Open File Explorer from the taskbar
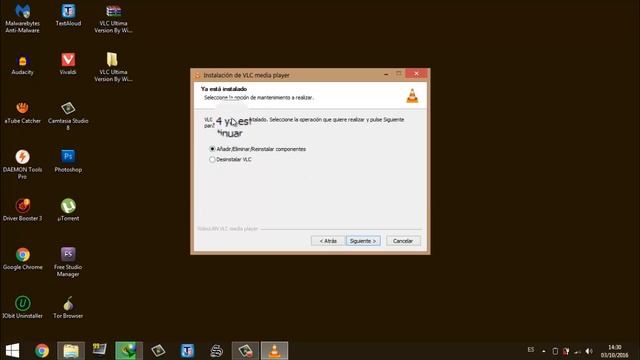The width and height of the screenshot is (640, 360). coord(71,351)
